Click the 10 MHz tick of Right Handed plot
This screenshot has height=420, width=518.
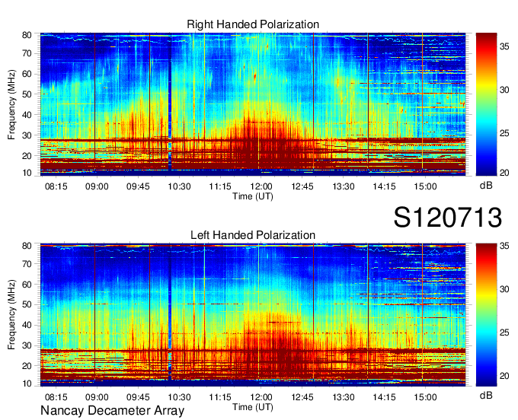(27, 173)
